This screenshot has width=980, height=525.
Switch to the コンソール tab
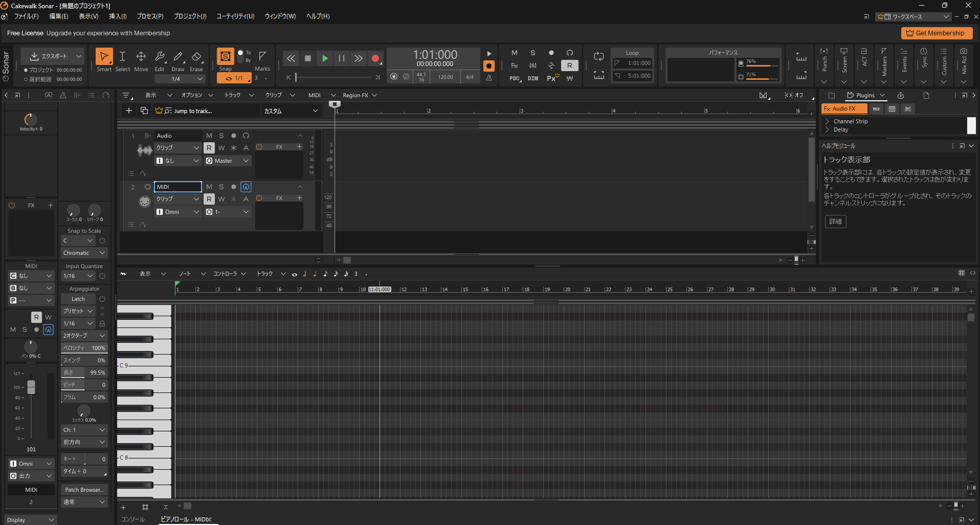click(132, 519)
